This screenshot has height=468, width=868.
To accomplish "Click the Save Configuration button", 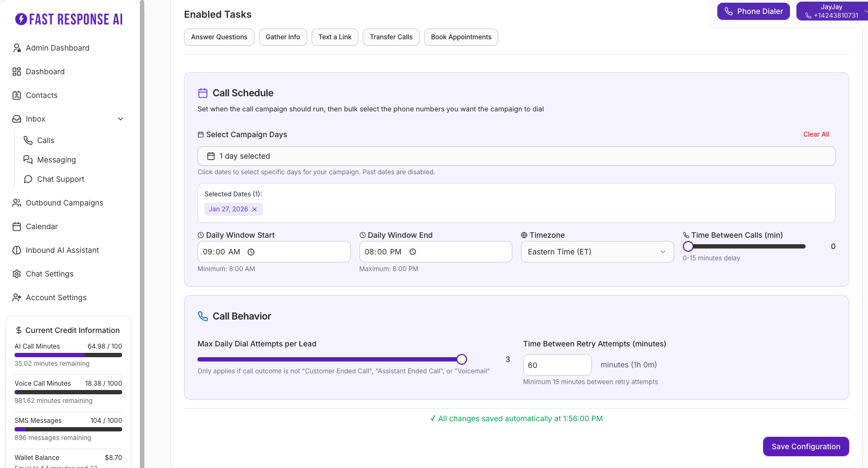I will click(x=805, y=446).
